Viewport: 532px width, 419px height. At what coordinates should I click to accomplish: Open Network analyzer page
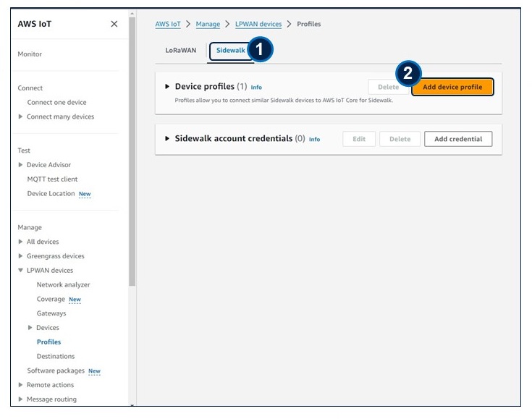[x=64, y=284]
